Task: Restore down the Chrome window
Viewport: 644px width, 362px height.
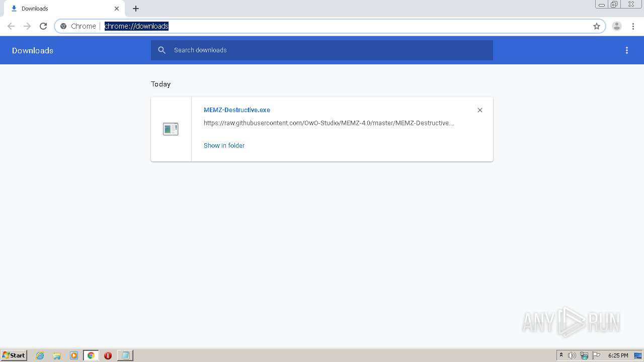Action: [615, 5]
